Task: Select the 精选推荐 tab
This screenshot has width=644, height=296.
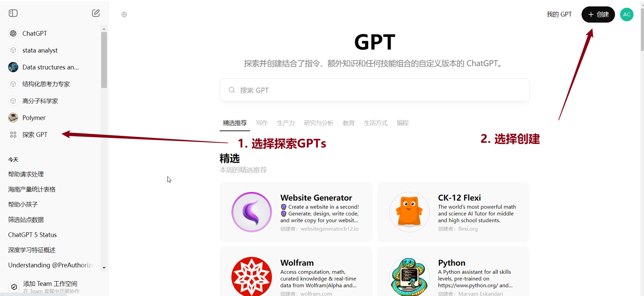Action: [235, 123]
